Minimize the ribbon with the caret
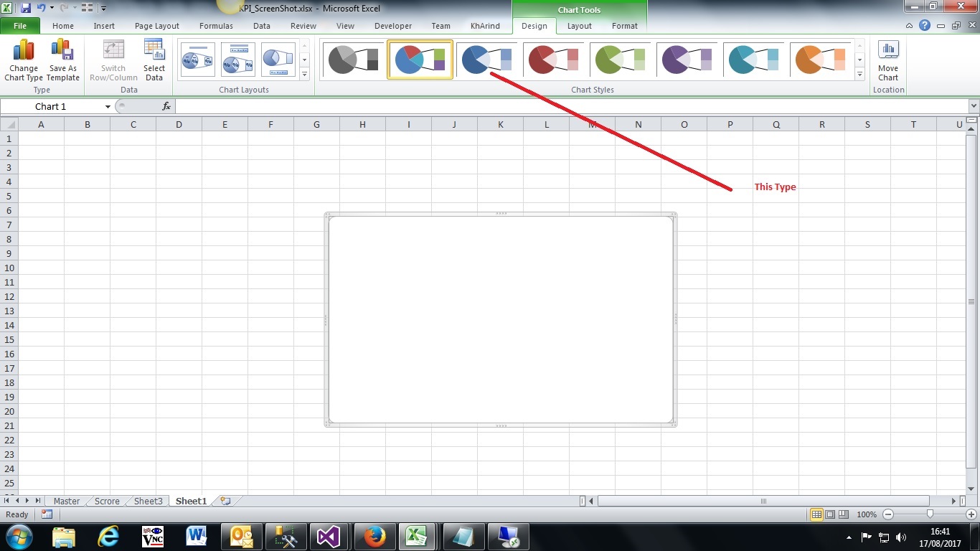The height and width of the screenshot is (551, 980). click(910, 26)
